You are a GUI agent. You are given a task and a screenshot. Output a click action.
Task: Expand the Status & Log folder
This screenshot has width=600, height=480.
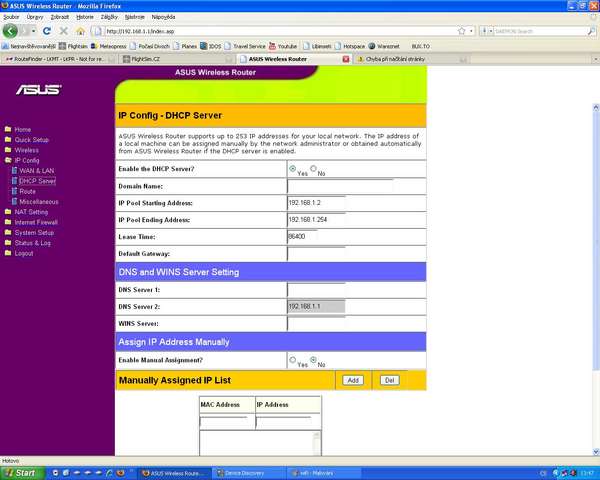[x=8, y=243]
